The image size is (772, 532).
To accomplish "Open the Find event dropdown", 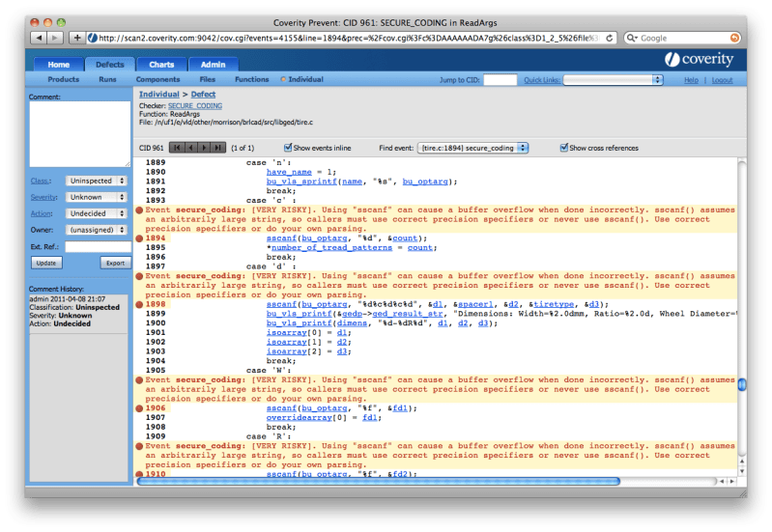I will coord(472,148).
